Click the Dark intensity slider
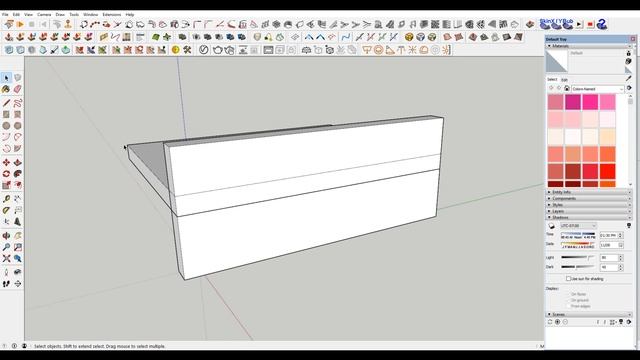 (578, 267)
